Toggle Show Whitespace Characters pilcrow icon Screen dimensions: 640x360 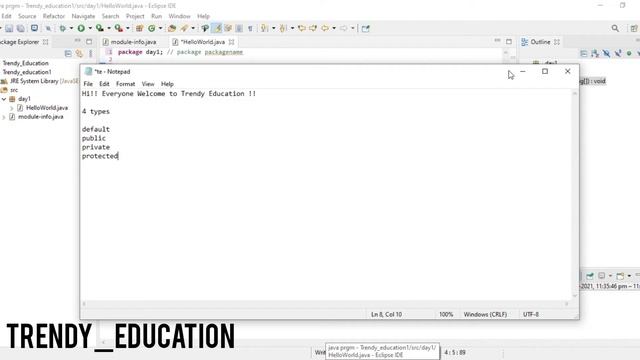[x=250, y=28]
